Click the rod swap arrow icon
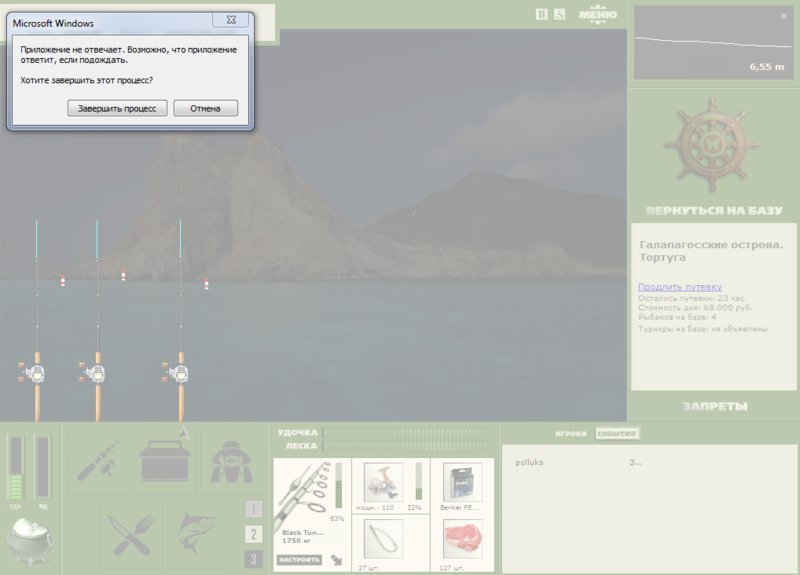 tap(336, 560)
